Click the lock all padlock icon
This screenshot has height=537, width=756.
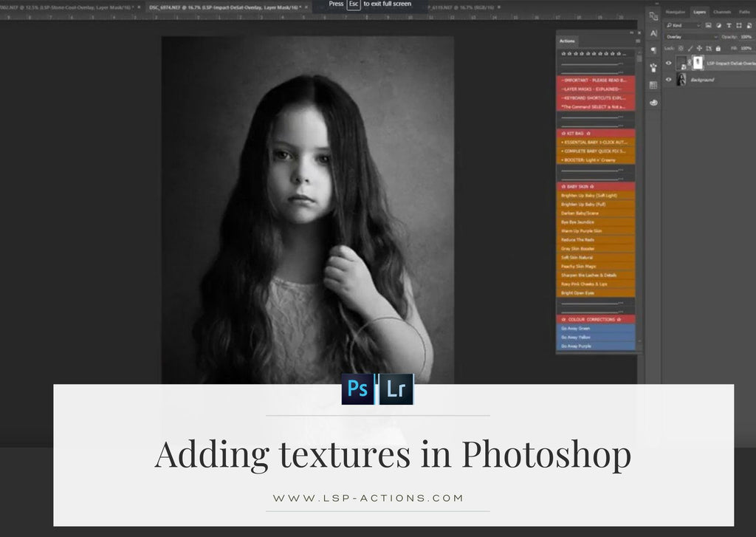click(x=718, y=48)
